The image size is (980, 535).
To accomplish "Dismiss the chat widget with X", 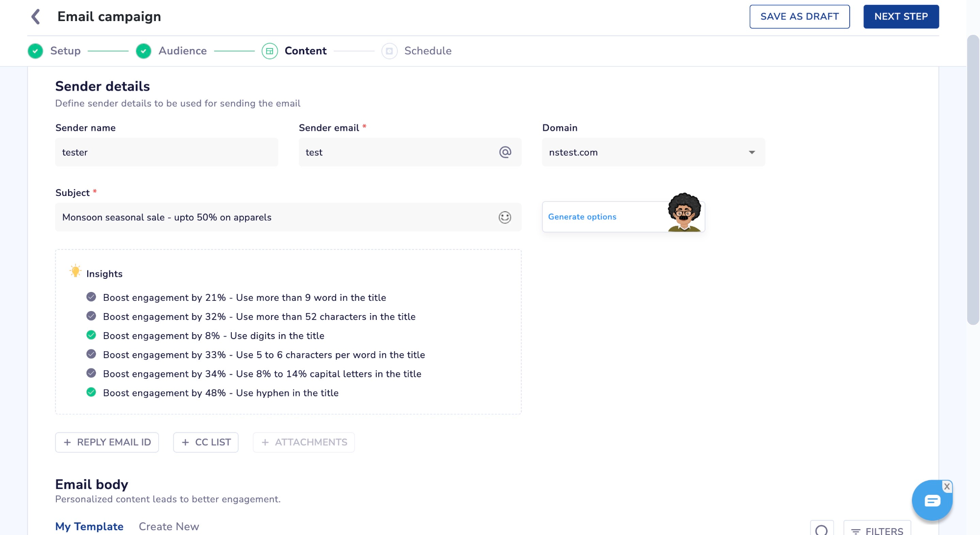I will coord(947,486).
